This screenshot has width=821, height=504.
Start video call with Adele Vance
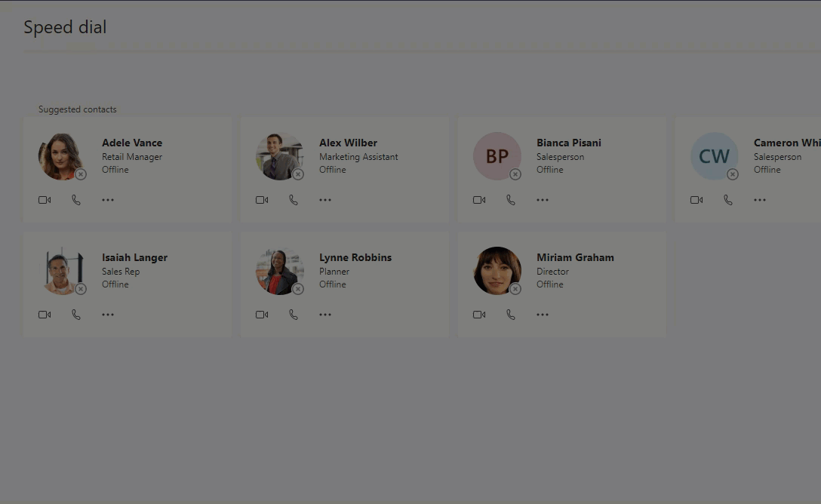45,200
